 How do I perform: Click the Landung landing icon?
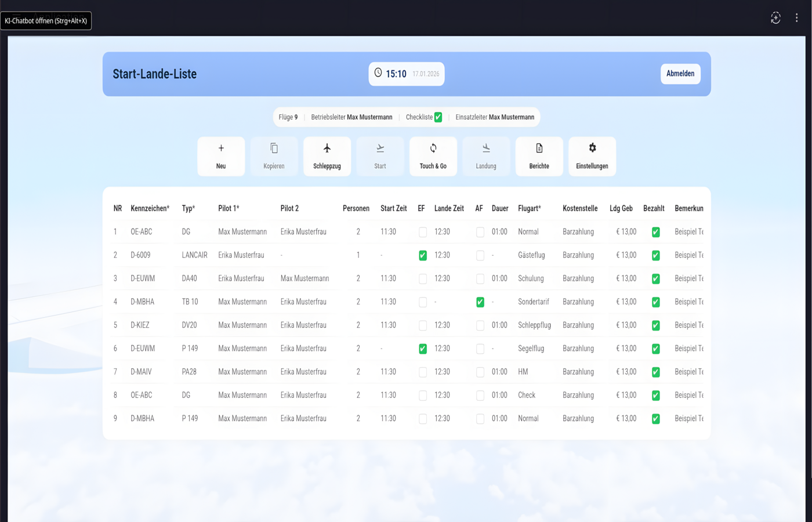(486, 148)
